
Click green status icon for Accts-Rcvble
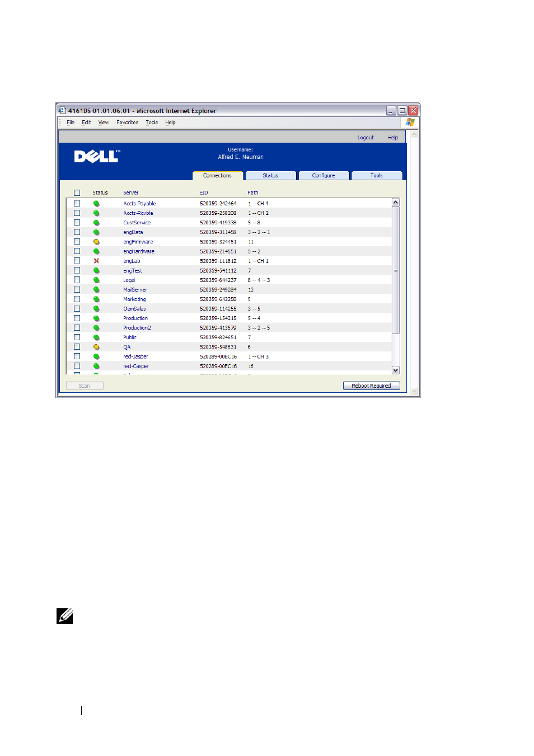point(96,213)
